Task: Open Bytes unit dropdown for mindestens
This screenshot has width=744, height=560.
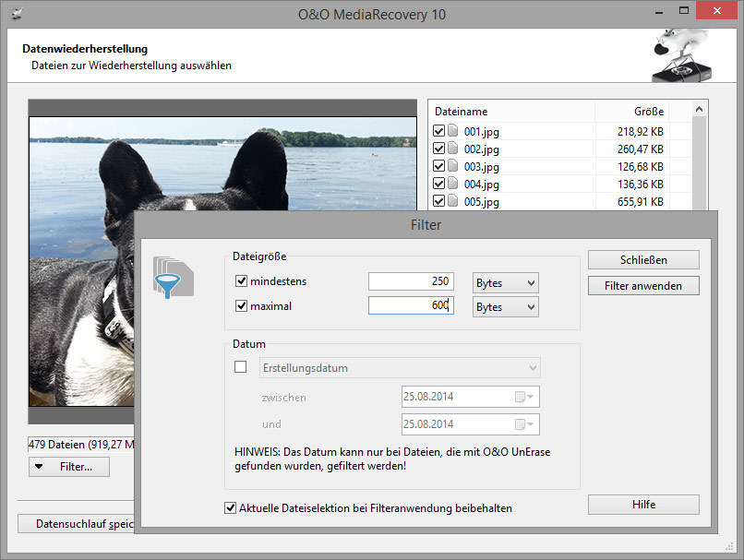Action: (505, 283)
